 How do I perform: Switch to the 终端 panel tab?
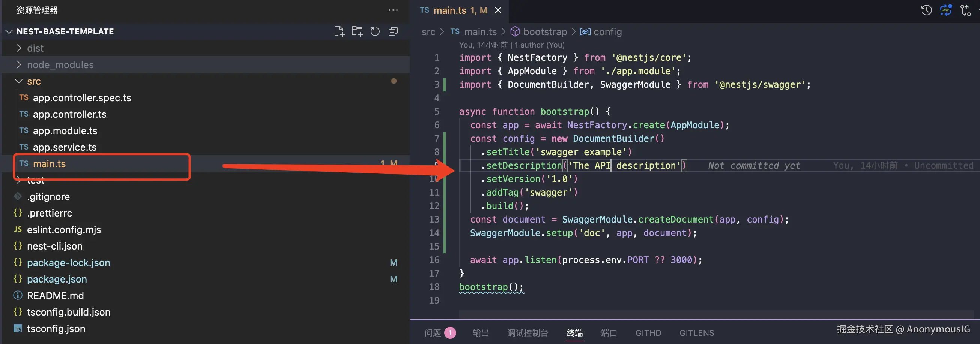tap(574, 333)
